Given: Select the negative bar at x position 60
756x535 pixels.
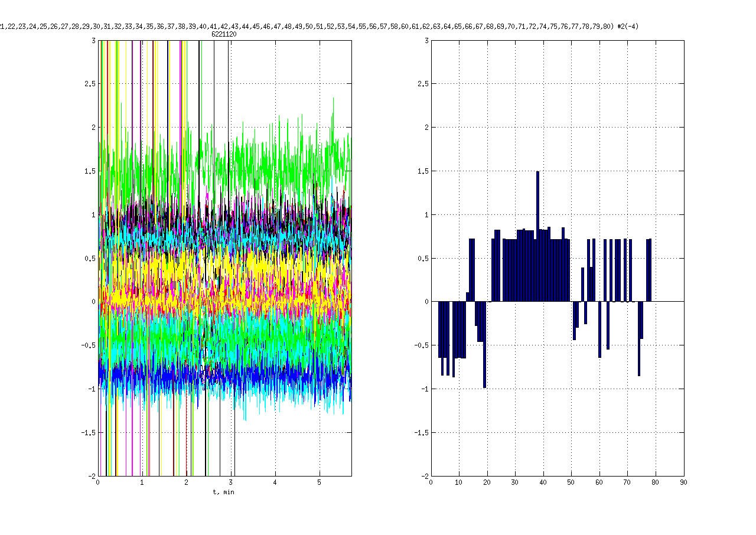Looking at the screenshot, I should click(599, 330).
